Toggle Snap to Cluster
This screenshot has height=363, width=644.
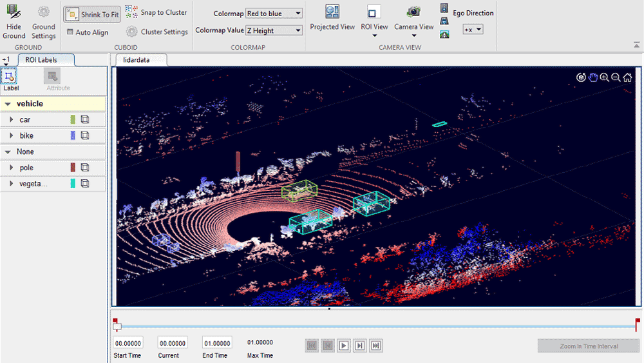coord(156,12)
